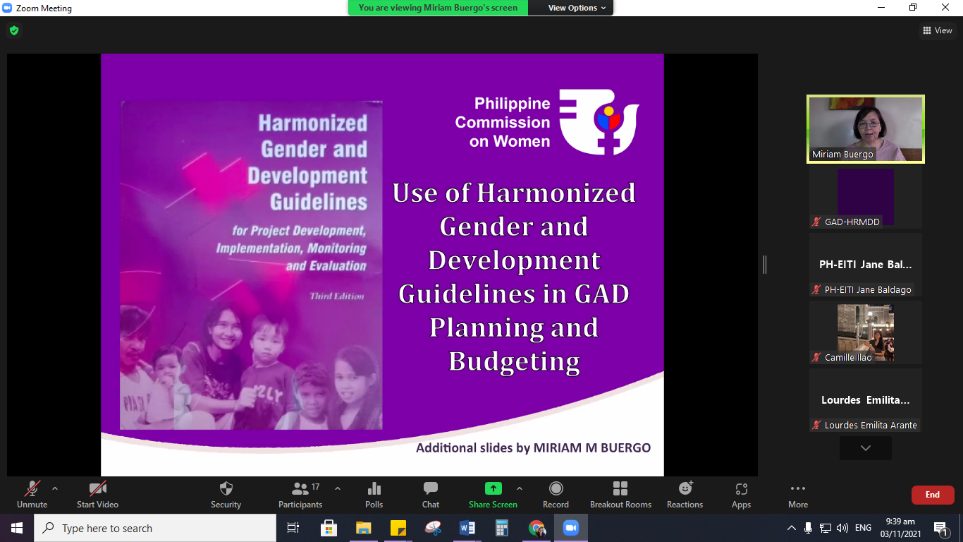Screen dimensions: 963x542
Task: Select Lourdes Emilita Arante participant tile
Action: click(x=865, y=400)
